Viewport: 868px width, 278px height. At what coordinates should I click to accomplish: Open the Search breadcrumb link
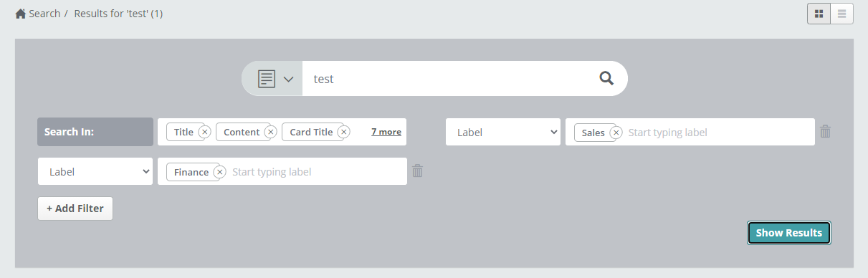coord(44,14)
